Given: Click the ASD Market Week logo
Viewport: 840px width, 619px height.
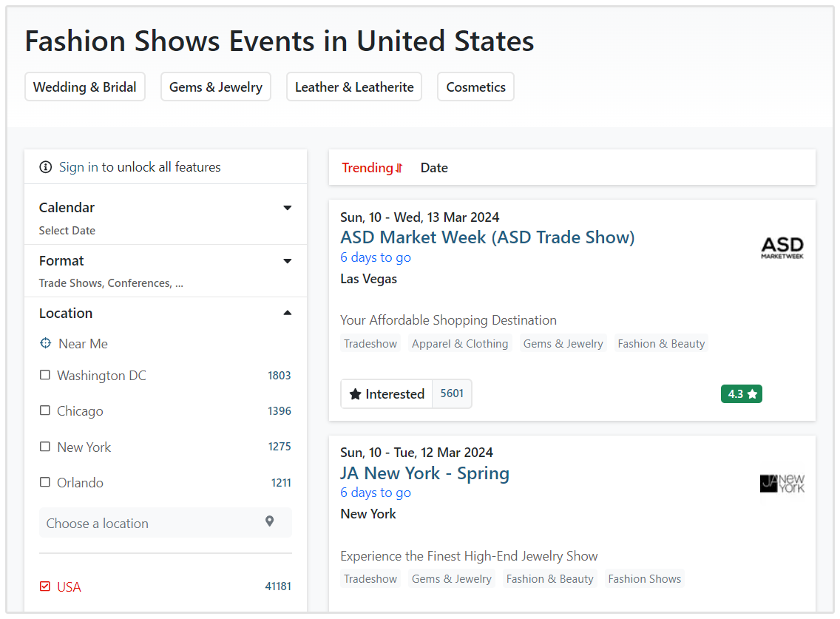Looking at the screenshot, I should coord(782,248).
